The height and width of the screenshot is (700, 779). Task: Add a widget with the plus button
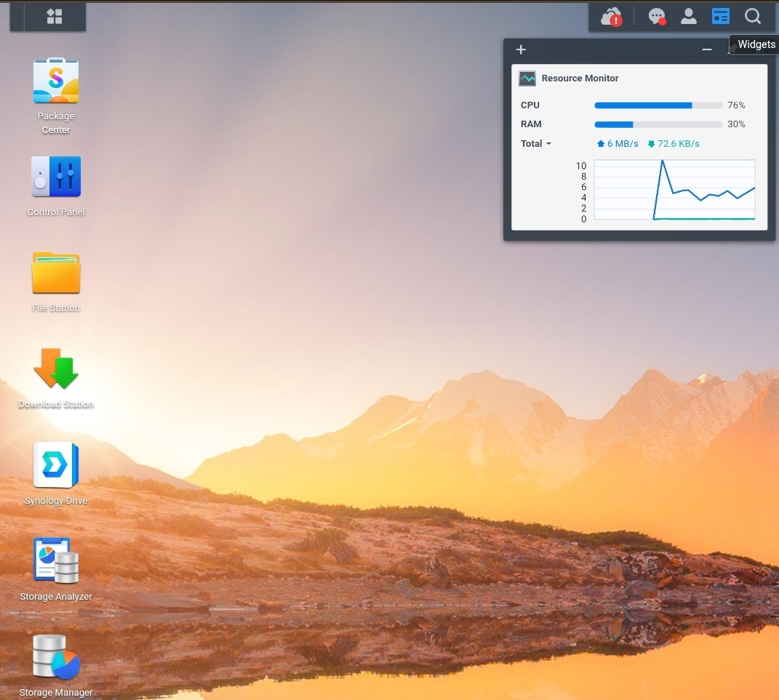pos(521,49)
